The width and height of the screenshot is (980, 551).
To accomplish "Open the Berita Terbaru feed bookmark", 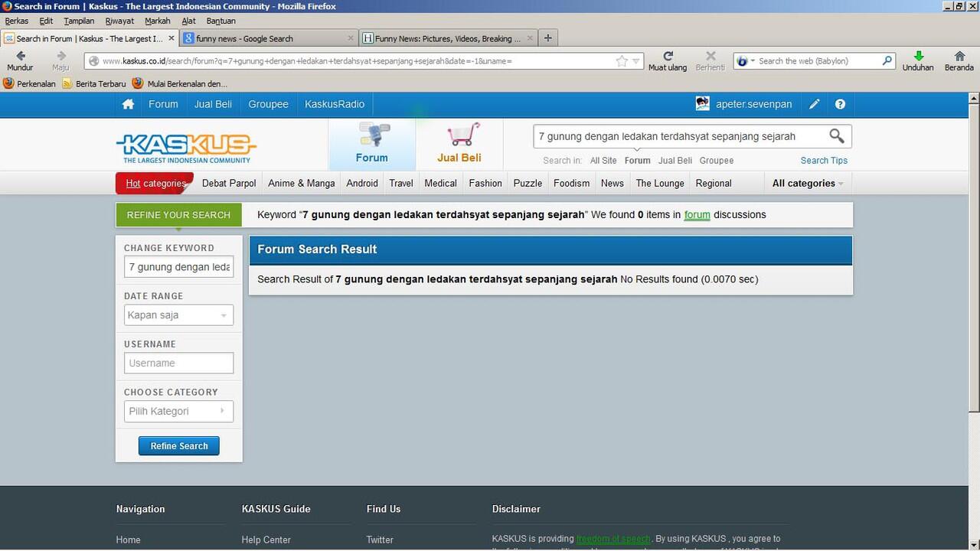I will (x=94, y=83).
